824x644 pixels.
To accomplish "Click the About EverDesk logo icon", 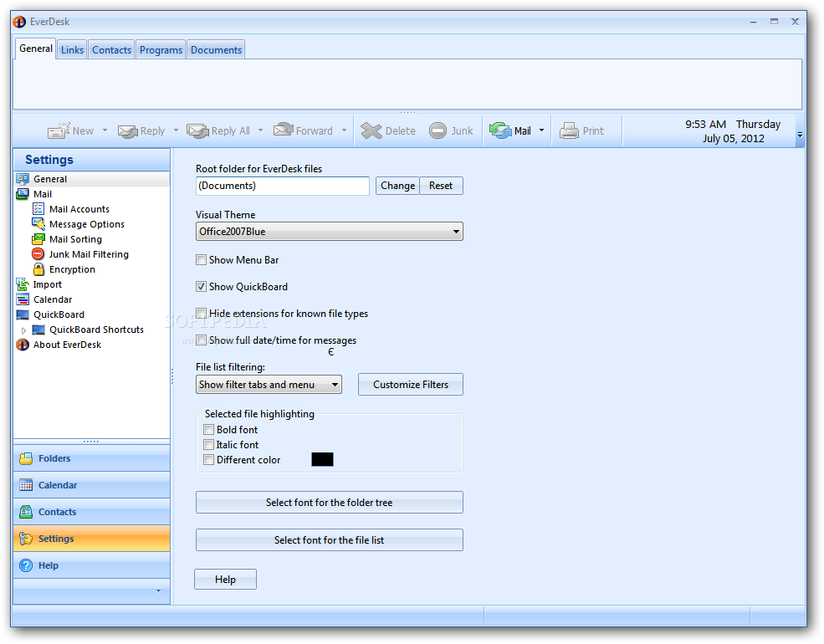I will [x=23, y=345].
